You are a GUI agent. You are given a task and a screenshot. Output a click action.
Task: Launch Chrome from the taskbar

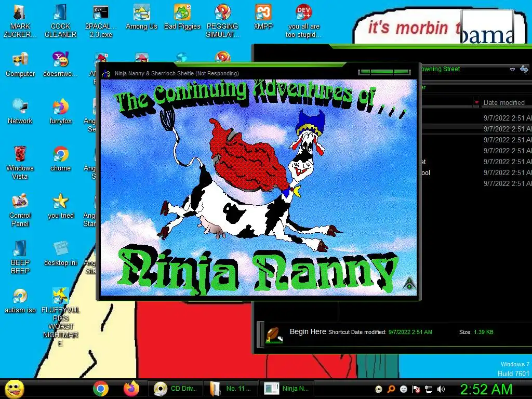[x=101, y=389]
